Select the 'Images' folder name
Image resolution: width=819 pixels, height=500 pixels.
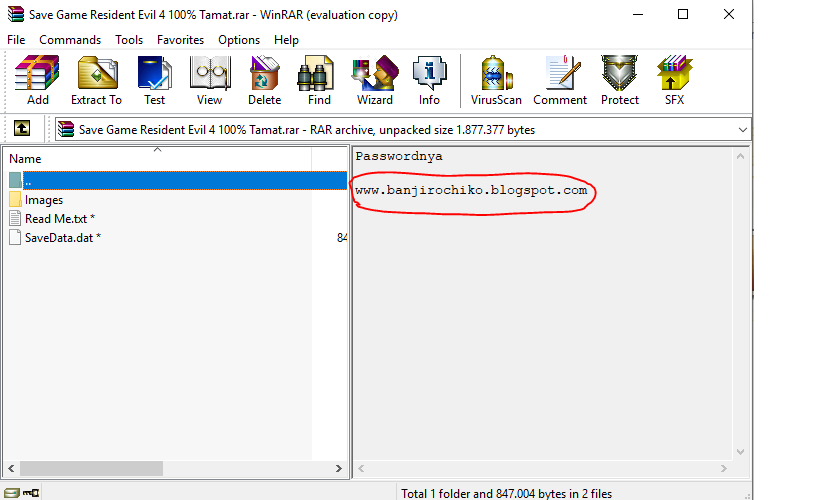44,200
